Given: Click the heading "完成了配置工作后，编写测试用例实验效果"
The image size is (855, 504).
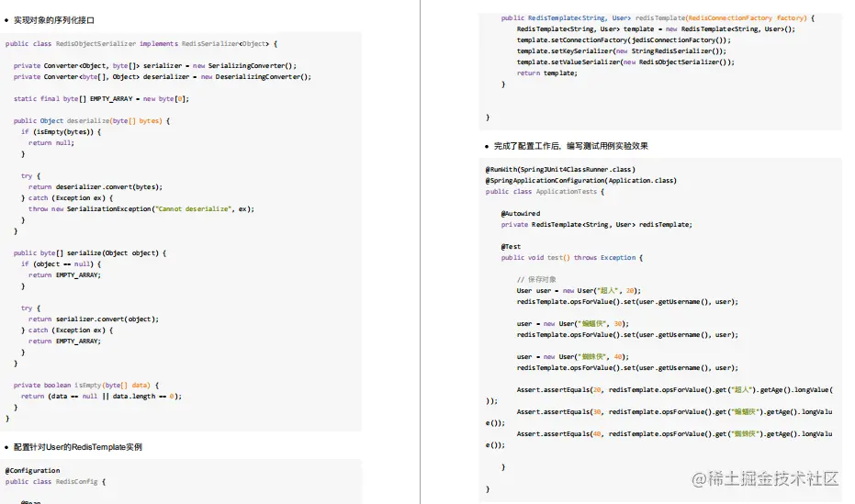Looking at the screenshot, I should tap(571, 146).
